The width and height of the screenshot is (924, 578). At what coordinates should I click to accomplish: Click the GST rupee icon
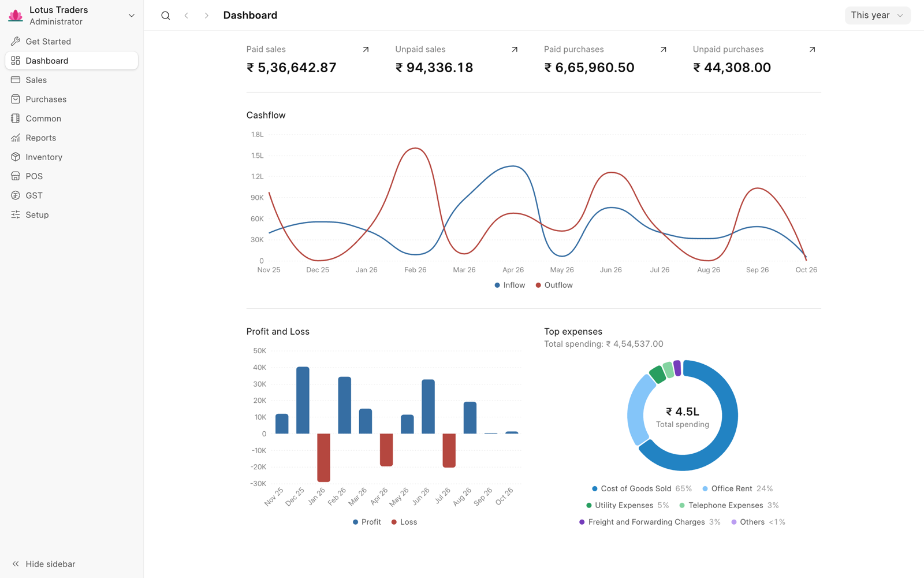[16, 195]
